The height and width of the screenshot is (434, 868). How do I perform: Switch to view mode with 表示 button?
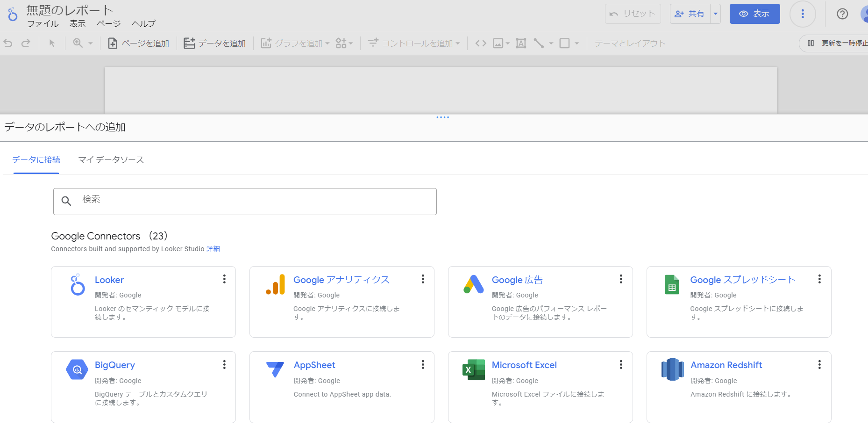click(754, 14)
